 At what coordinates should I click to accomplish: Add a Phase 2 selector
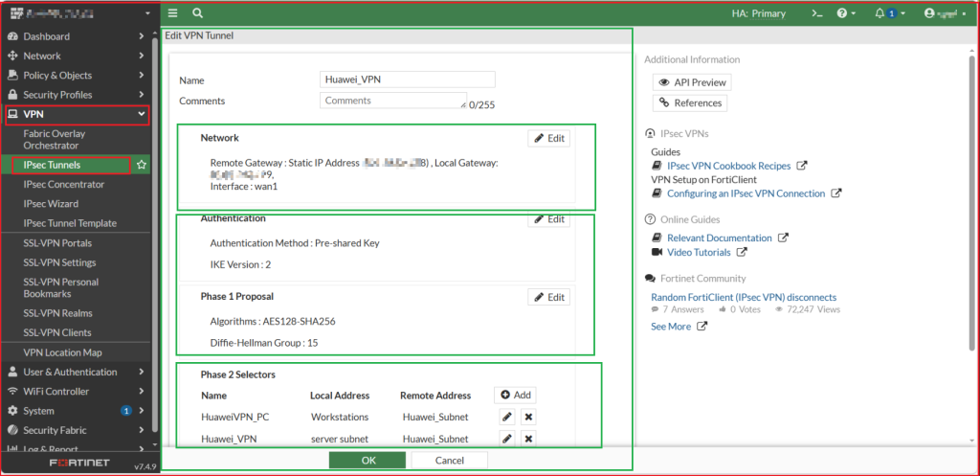pos(515,396)
